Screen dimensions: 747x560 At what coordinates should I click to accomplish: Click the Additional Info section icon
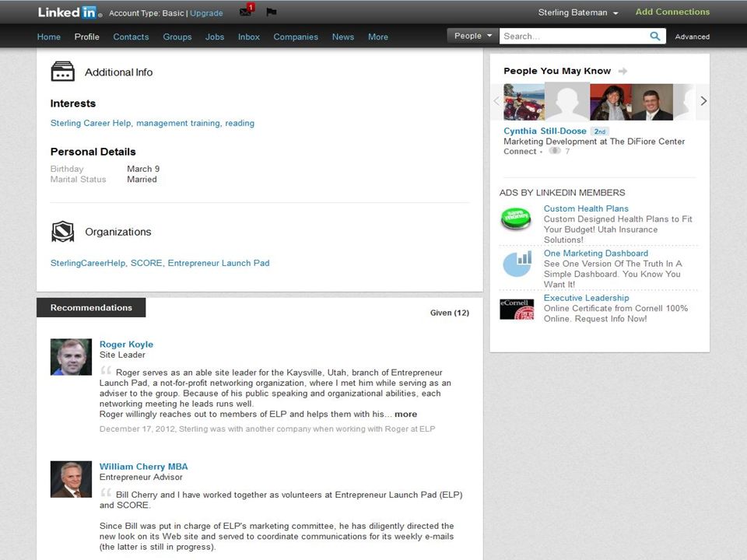click(62, 72)
